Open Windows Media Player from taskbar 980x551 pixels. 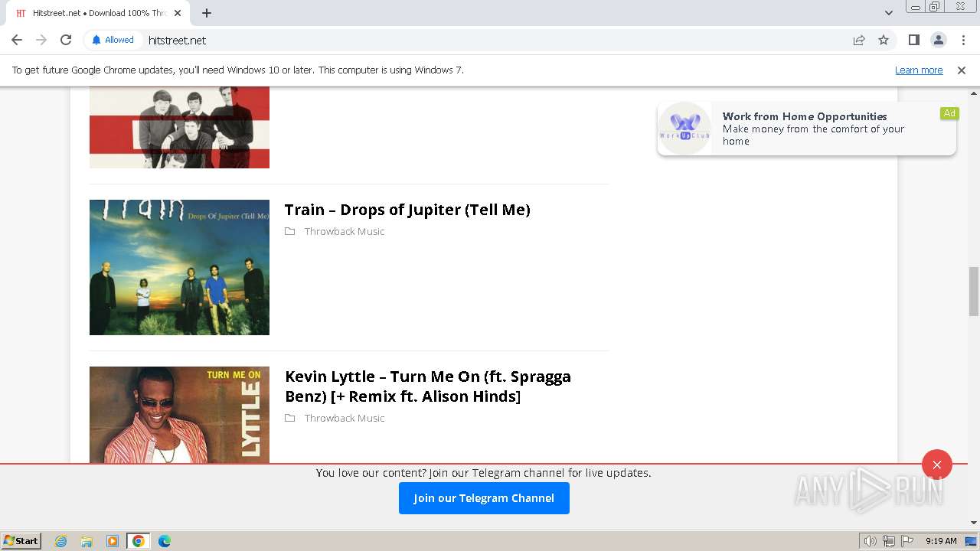pos(113,541)
